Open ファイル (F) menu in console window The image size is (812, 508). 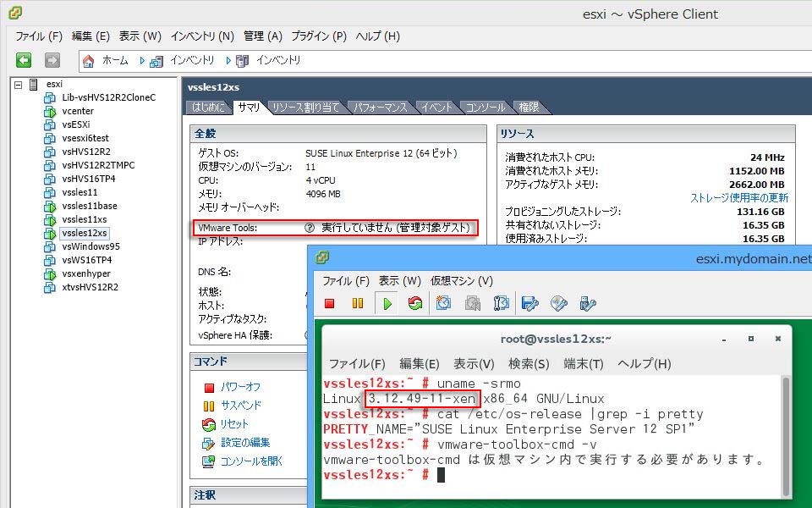tap(346, 281)
